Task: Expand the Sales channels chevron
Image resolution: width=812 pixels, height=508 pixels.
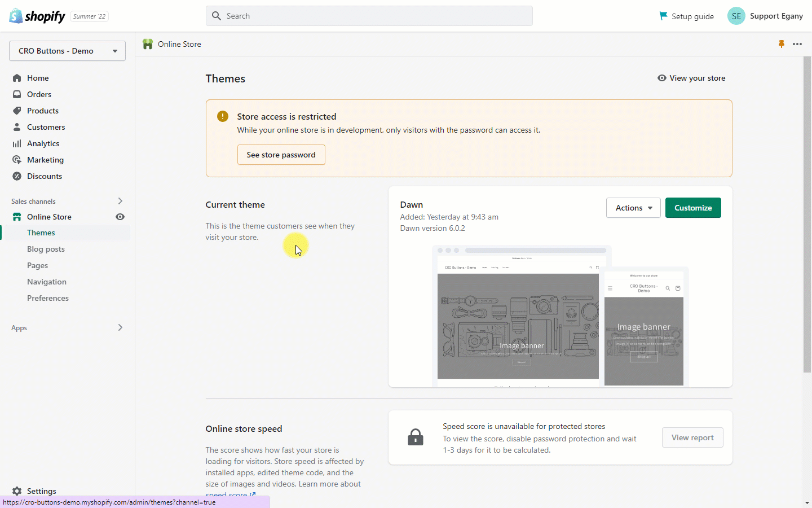Action: coord(120,201)
